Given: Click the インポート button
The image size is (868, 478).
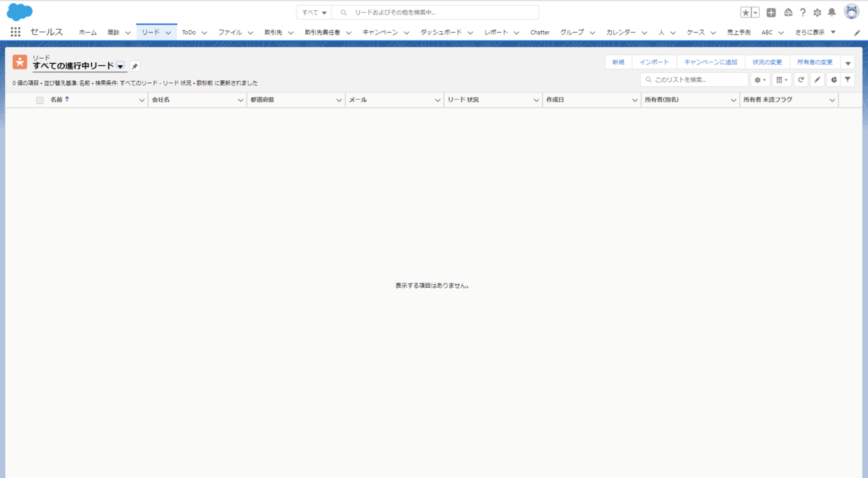Looking at the screenshot, I should (x=655, y=62).
